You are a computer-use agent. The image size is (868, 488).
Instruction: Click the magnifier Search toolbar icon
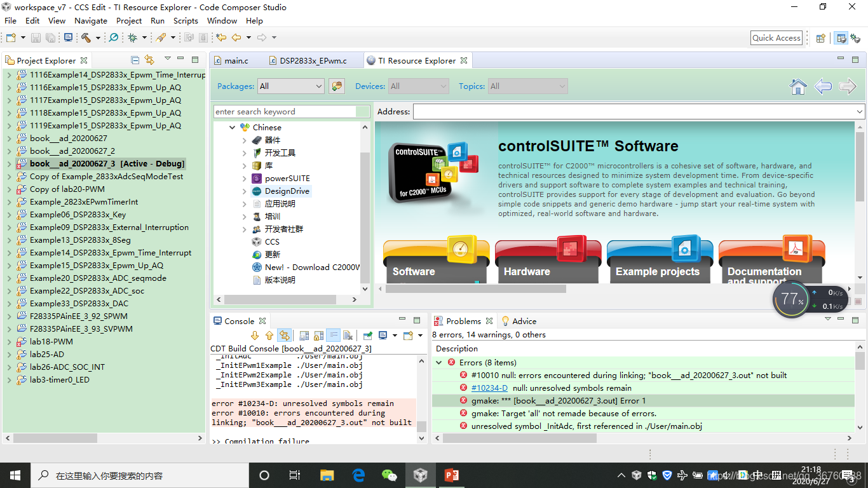pos(114,38)
